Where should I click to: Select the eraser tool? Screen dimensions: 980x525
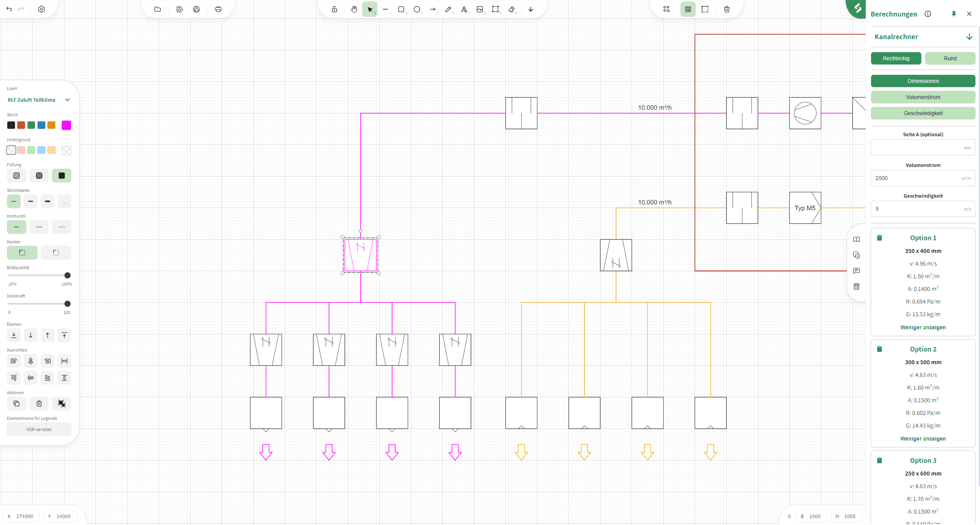coord(511,9)
